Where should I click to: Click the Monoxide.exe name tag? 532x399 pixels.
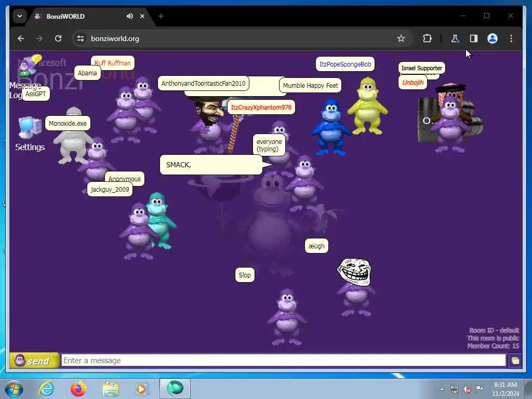click(x=68, y=123)
